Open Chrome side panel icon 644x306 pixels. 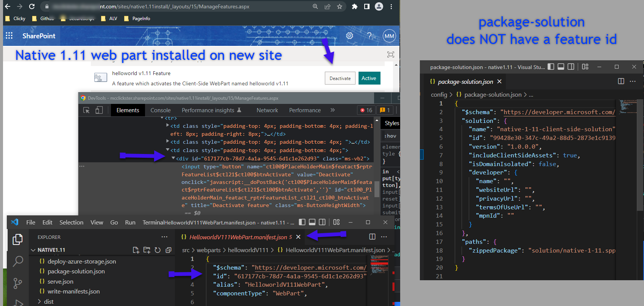coord(367,6)
